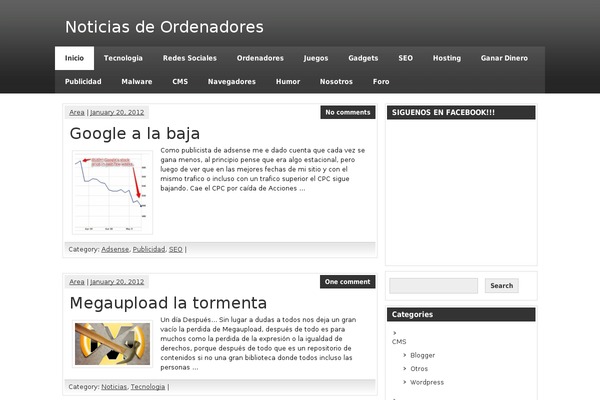Go to the Foro menu item
The height and width of the screenshot is (400, 600).
tap(381, 82)
